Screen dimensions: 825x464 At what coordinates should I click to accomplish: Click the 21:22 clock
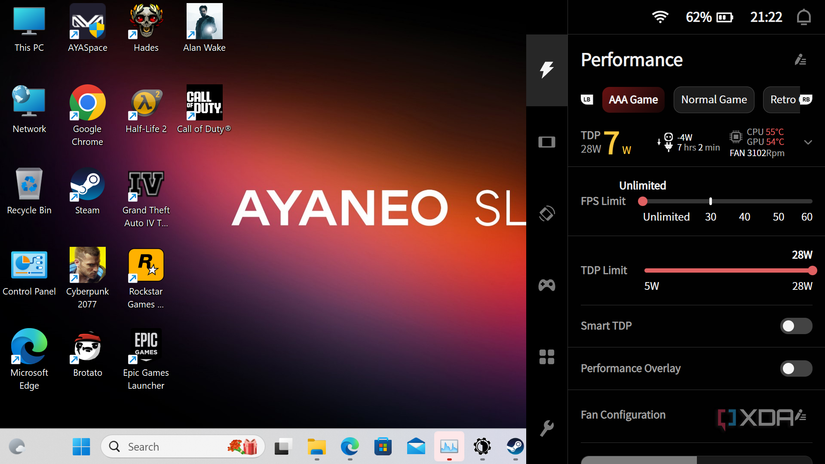[x=766, y=17]
